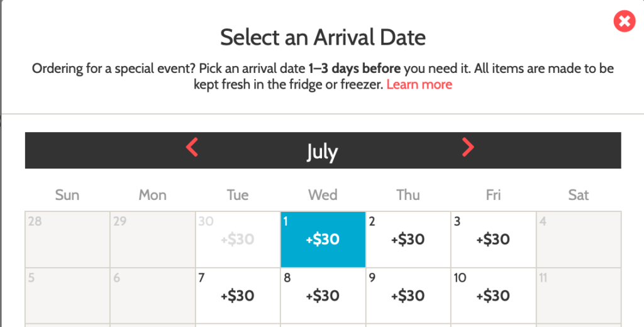Go to previous month with left arrow

pos(192,147)
